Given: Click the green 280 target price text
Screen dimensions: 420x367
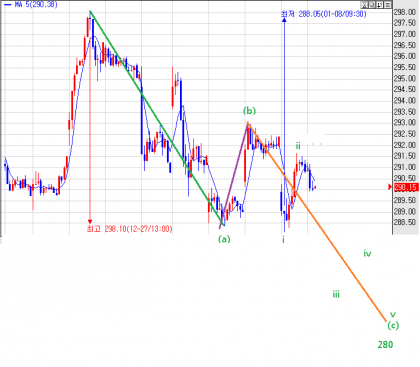Looking at the screenshot, I should click(x=385, y=344).
